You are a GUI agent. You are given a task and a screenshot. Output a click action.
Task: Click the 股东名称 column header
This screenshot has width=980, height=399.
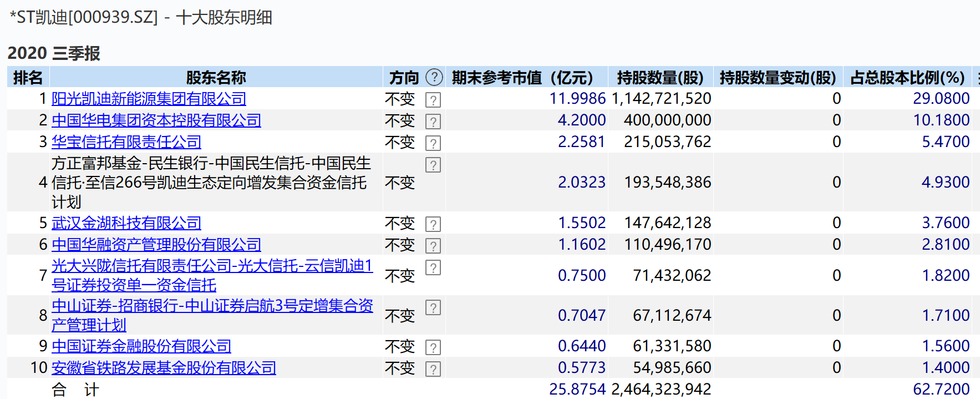tap(216, 77)
